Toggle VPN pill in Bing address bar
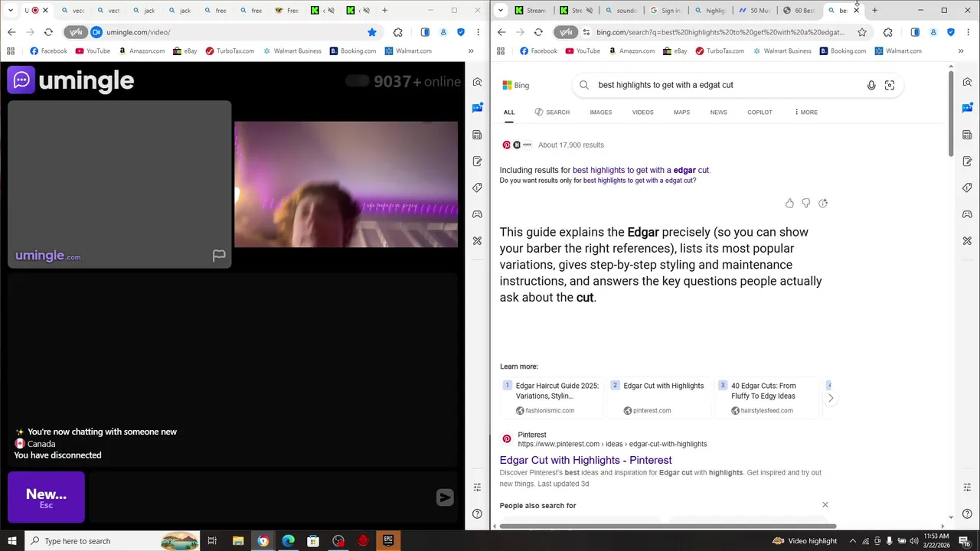The height and width of the screenshot is (551, 980). click(565, 32)
